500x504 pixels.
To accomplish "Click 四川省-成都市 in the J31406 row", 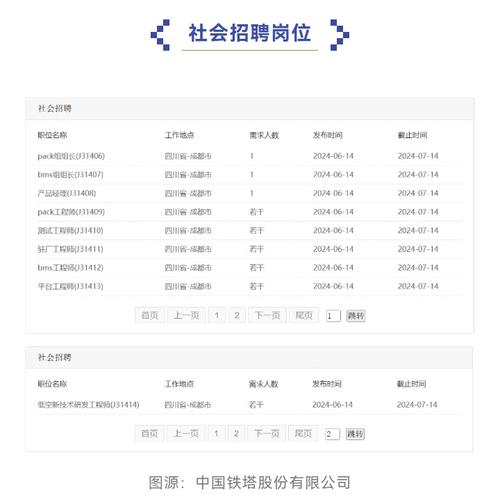I will (x=188, y=156).
